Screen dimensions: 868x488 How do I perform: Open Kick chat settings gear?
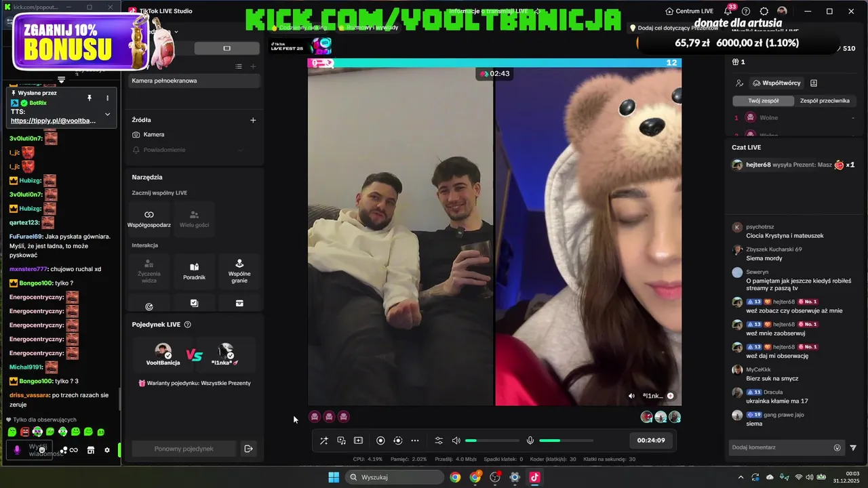[106, 450]
